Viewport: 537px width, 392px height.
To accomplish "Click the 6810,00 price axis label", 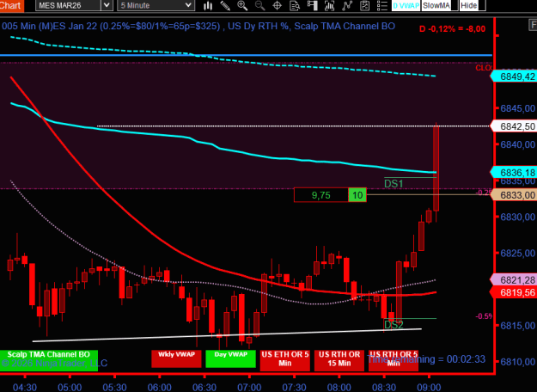I will (517, 362).
